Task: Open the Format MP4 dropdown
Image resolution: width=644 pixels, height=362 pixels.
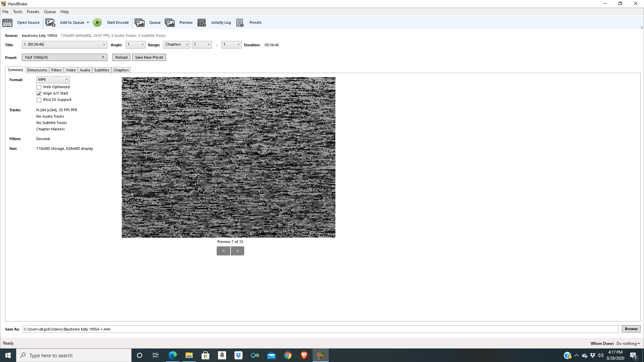Action: click(x=53, y=79)
